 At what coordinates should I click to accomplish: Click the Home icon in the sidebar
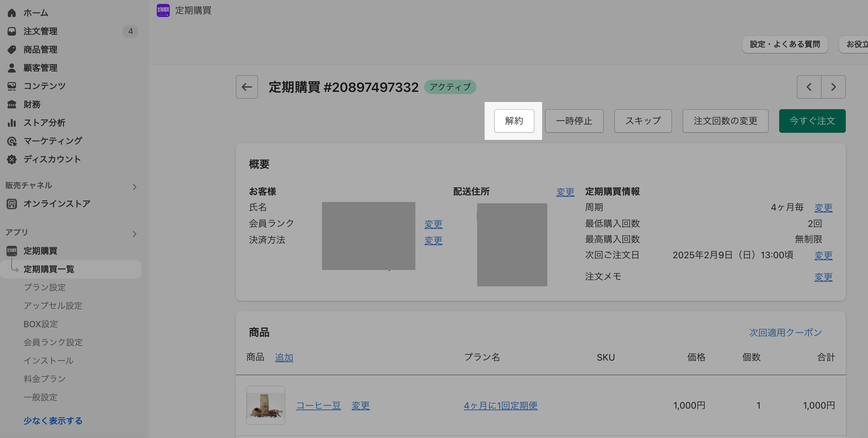[12, 13]
